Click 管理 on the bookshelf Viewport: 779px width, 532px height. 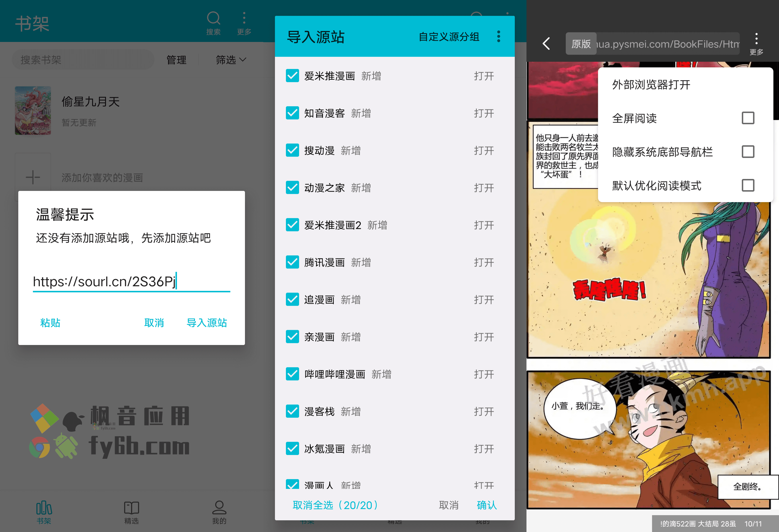point(176,60)
